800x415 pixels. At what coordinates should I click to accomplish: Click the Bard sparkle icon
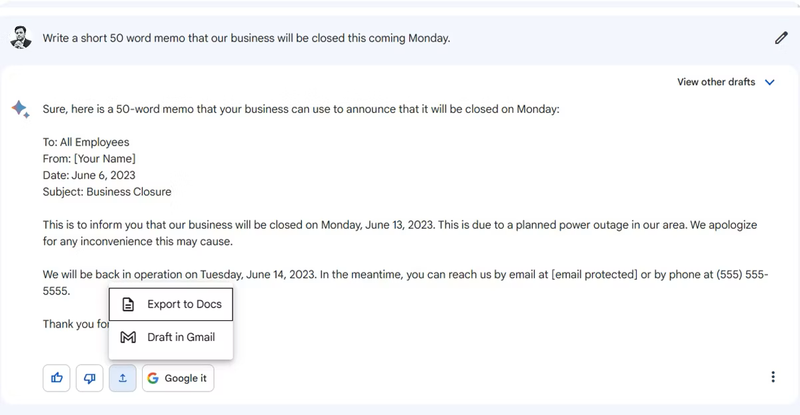click(x=20, y=109)
